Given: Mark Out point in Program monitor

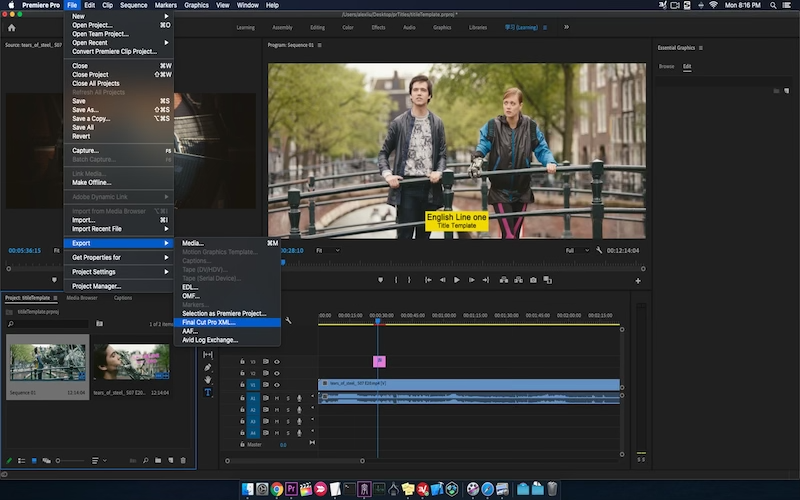Looking at the screenshot, I should (x=409, y=280).
